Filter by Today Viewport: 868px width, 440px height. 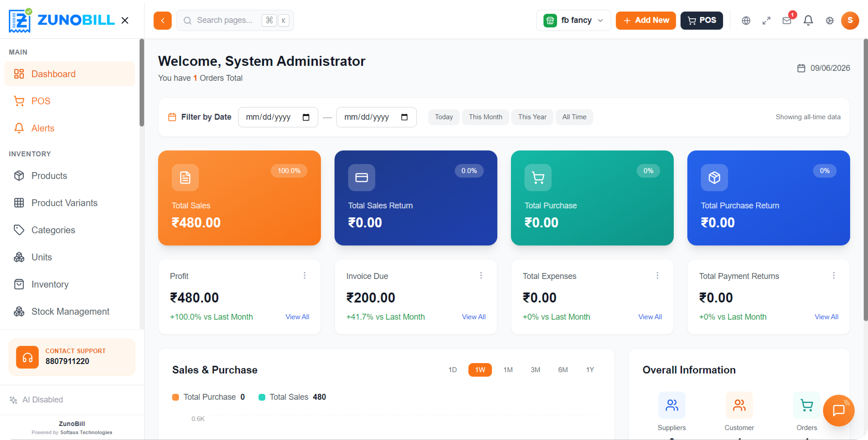(444, 117)
